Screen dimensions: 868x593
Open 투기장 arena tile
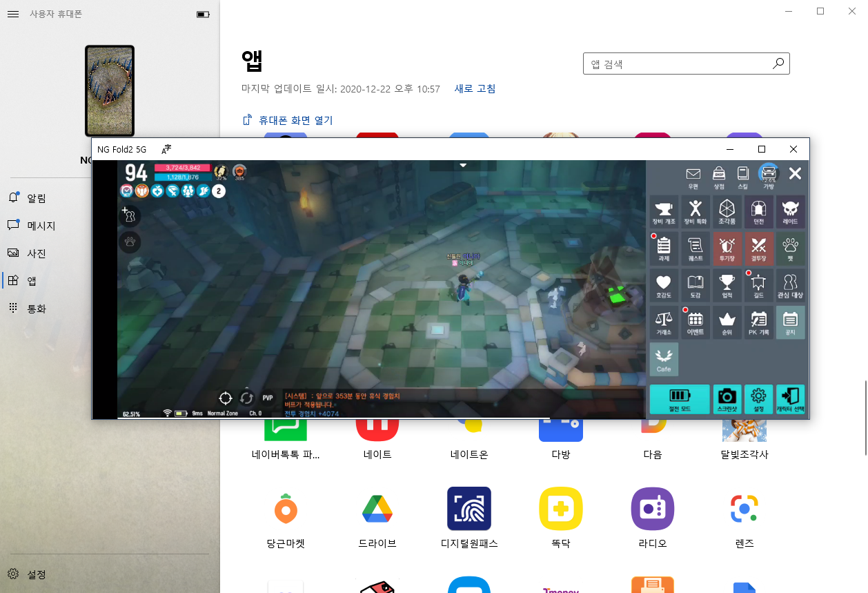pyautogui.click(x=727, y=249)
